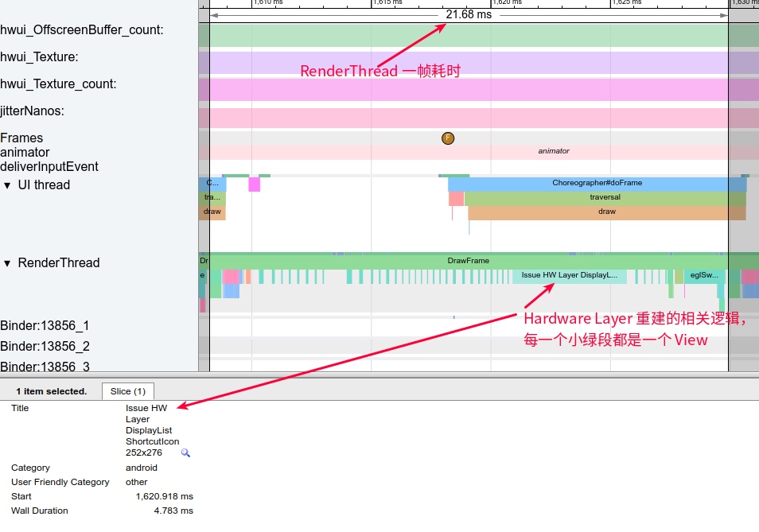Collapse the RenderThread track
The width and height of the screenshot is (759, 532).
coord(8,263)
